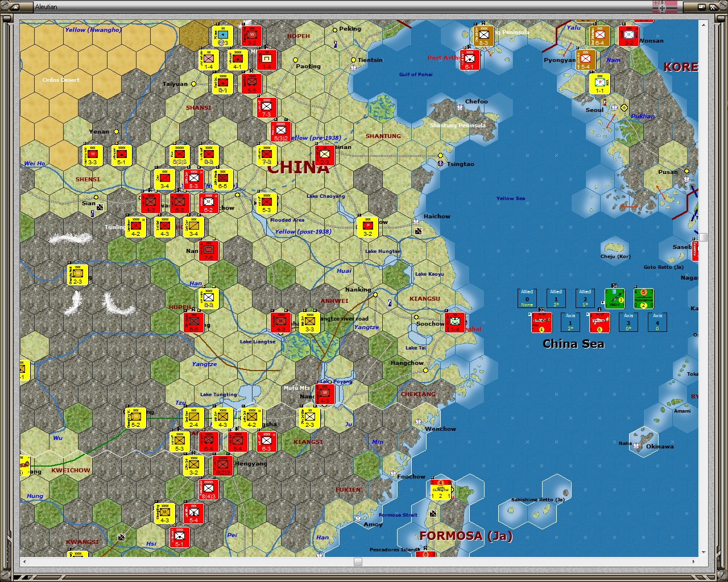Select the yellow 7-3 unit
The width and height of the screenshot is (728, 582).
tap(266, 155)
